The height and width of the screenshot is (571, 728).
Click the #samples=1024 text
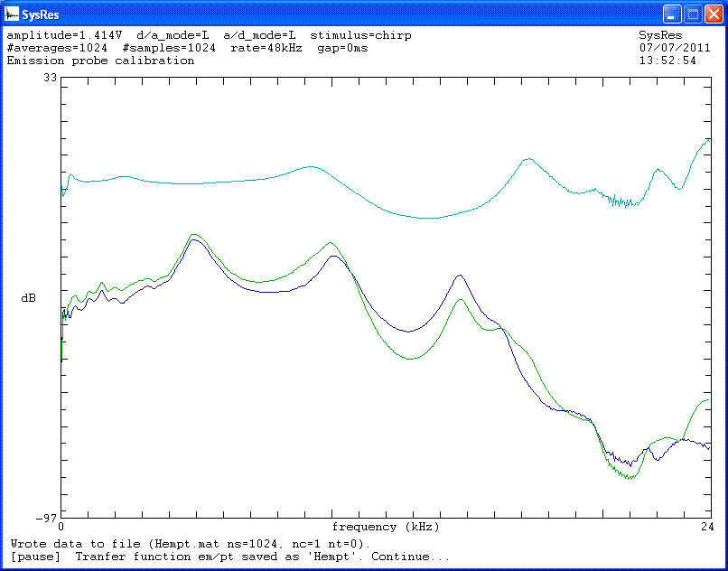click(x=170, y=48)
